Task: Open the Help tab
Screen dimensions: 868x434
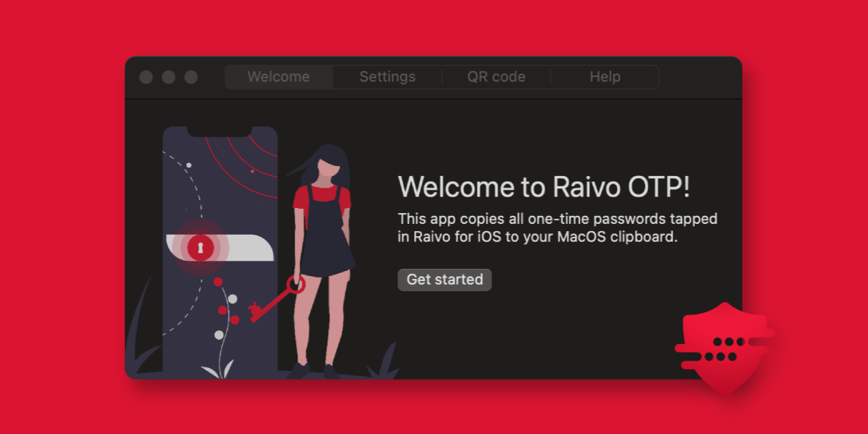Action: 605,76
